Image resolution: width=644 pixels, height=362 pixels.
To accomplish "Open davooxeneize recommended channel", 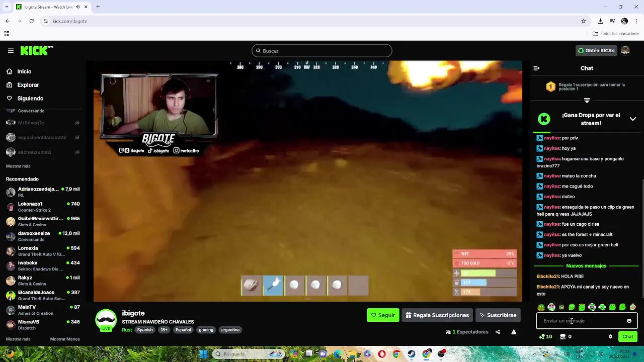I will pos(43,236).
